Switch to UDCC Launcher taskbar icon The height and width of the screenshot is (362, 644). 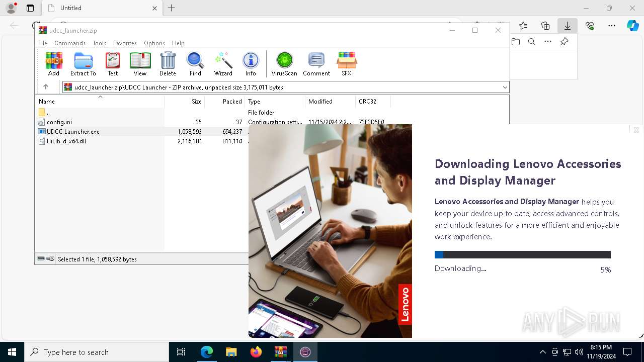(305, 352)
